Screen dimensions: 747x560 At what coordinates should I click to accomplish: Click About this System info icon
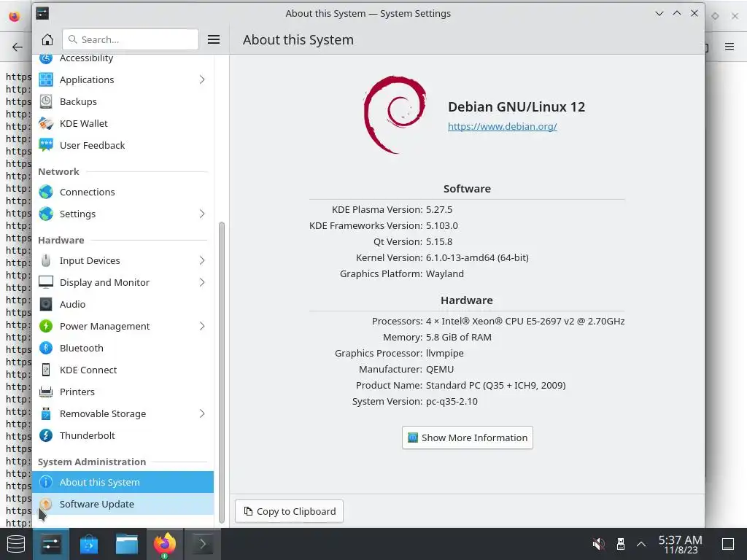46,482
